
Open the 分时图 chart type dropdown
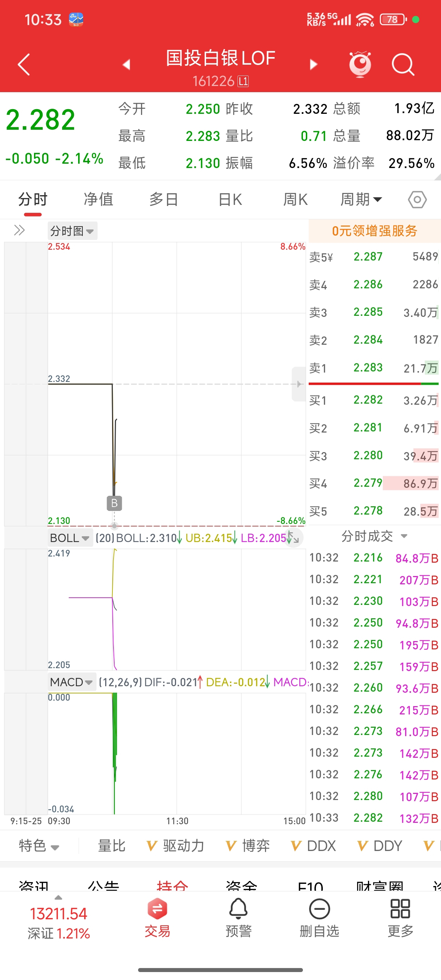[72, 231]
